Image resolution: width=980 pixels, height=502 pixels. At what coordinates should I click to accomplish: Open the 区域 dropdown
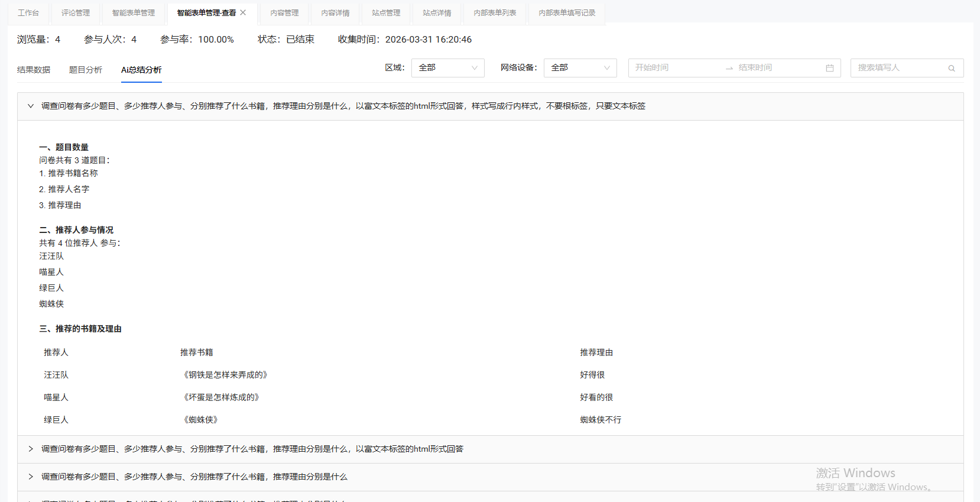(447, 68)
